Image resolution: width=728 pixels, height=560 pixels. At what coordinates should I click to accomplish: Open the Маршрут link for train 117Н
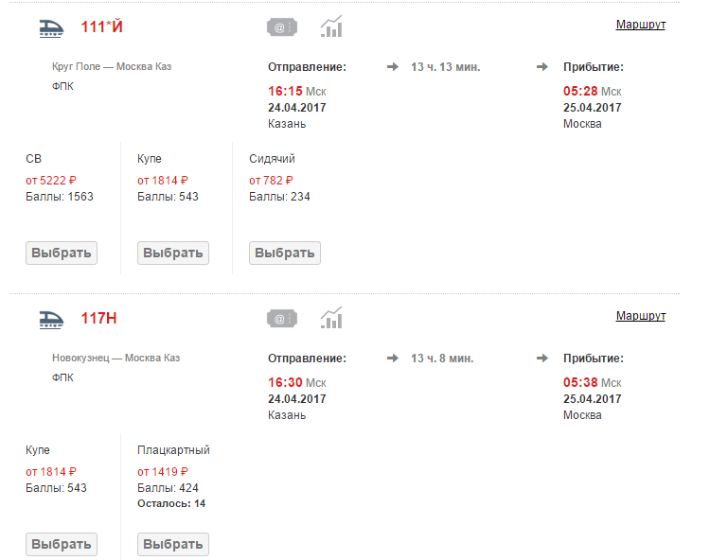tap(640, 316)
